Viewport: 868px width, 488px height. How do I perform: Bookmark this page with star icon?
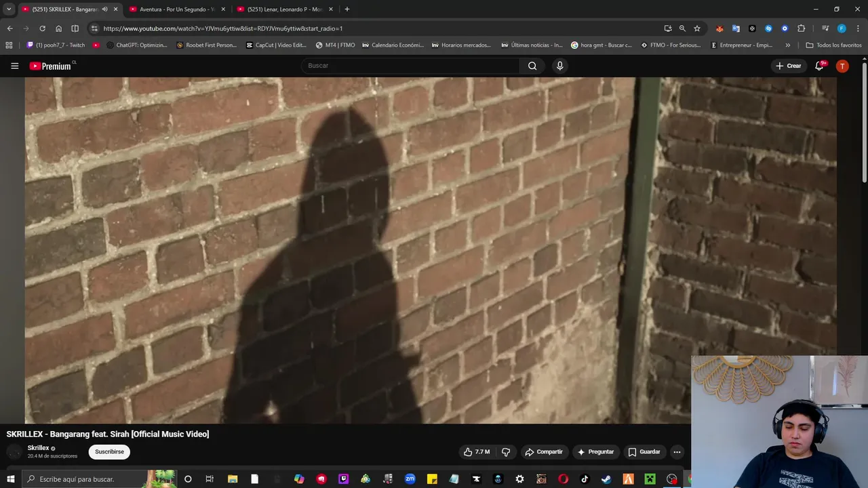pyautogui.click(x=697, y=28)
